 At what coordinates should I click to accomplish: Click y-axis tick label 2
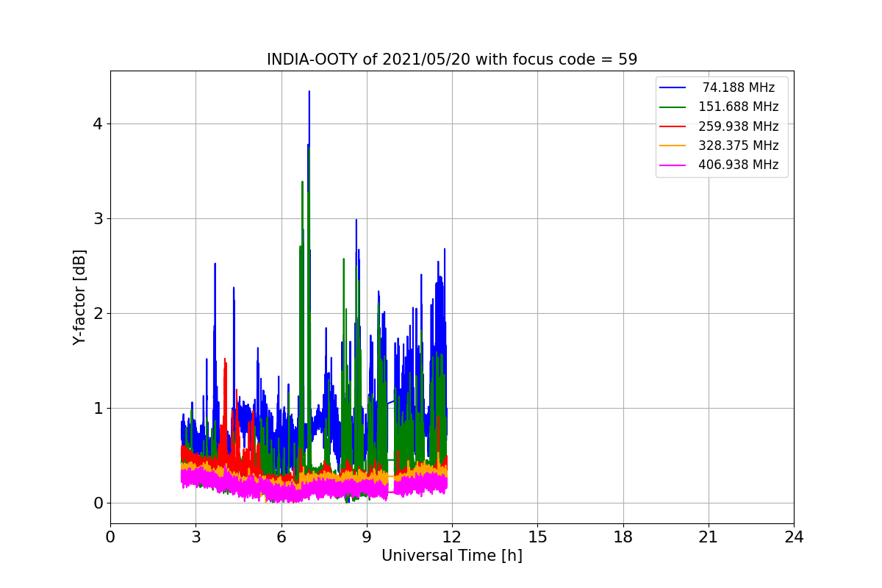point(98,313)
